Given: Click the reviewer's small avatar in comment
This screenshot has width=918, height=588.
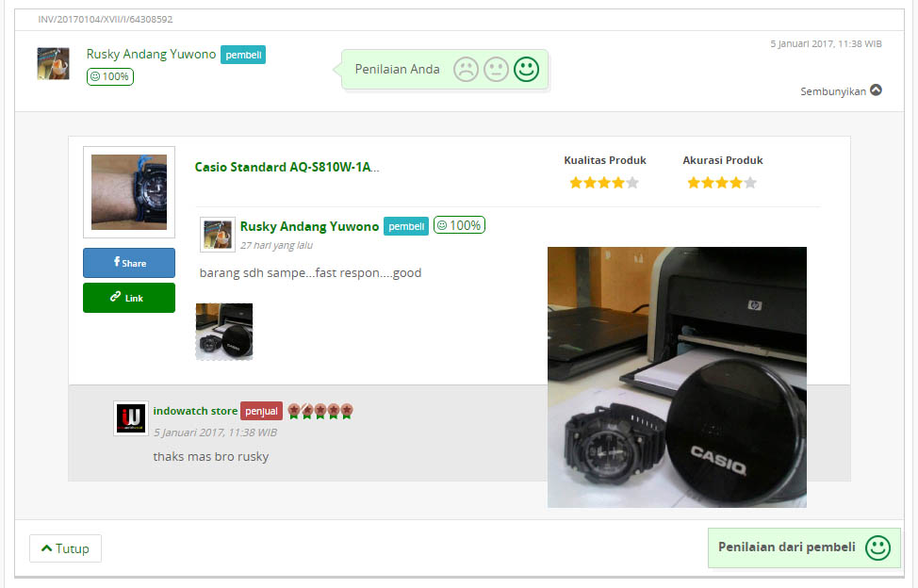Looking at the screenshot, I should tap(218, 234).
